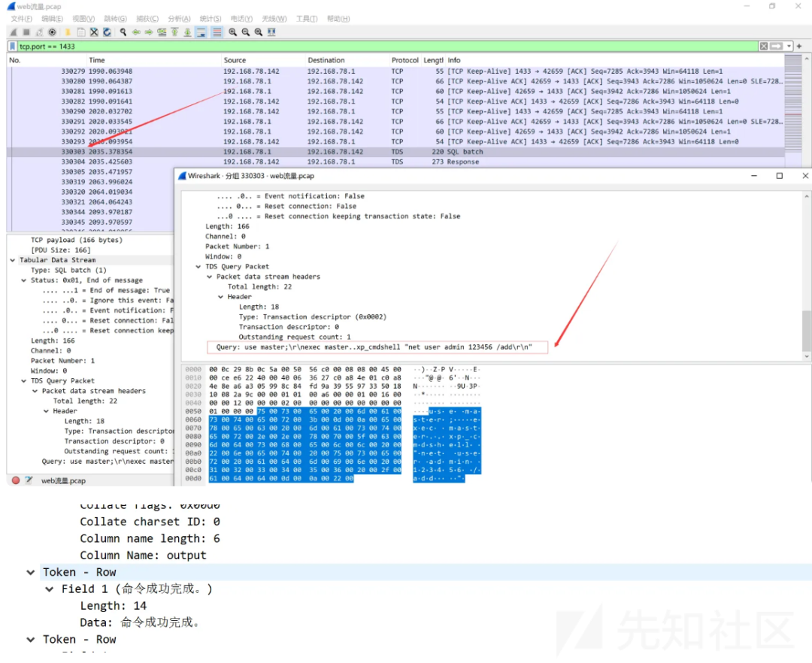Open the 捕获(C) menu

147,19
